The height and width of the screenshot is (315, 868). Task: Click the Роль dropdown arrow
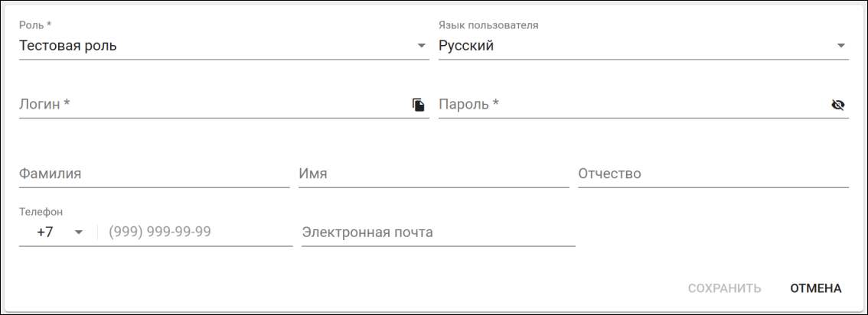click(421, 46)
